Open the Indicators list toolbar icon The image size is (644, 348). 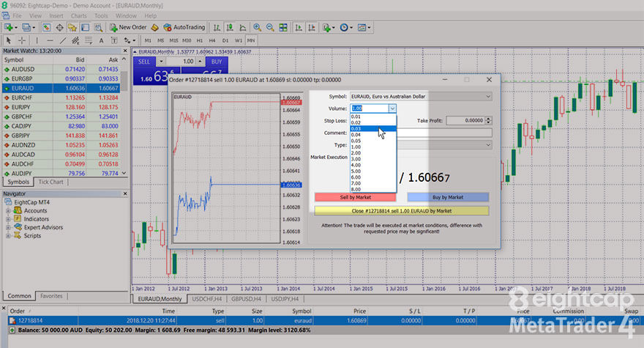(327, 28)
